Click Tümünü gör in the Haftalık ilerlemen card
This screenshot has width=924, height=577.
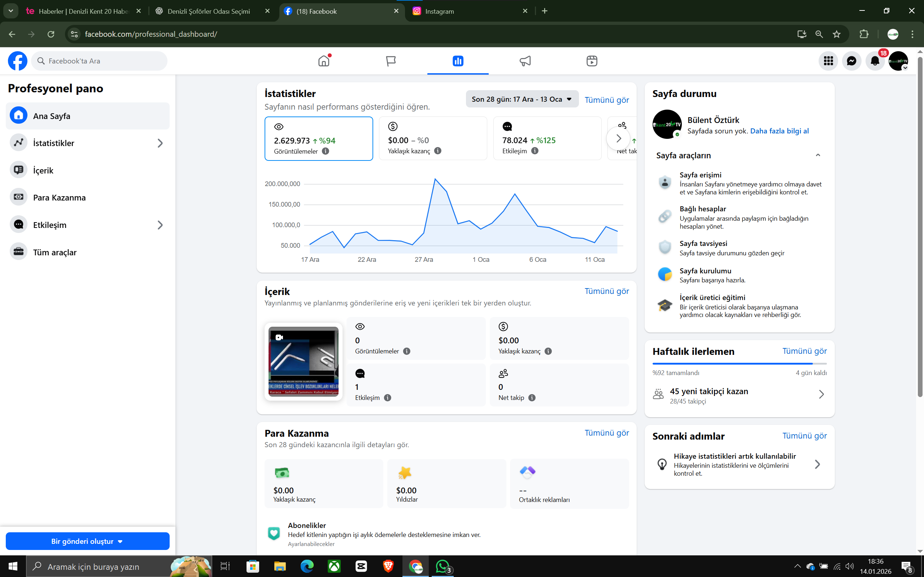804,351
